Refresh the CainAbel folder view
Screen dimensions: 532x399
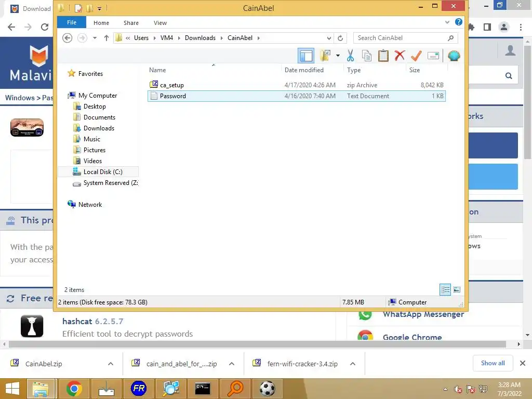(x=340, y=38)
